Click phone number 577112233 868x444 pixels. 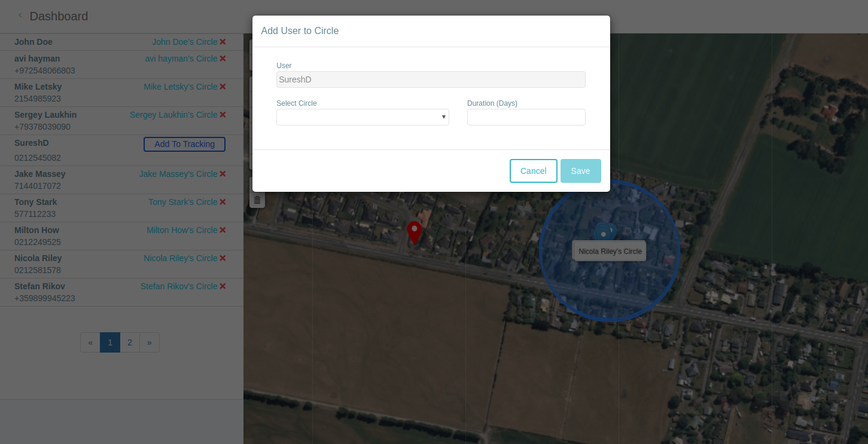point(35,214)
